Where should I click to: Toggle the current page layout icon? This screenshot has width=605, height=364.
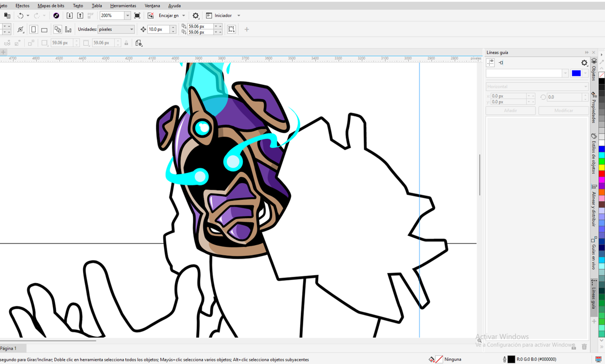68,29
